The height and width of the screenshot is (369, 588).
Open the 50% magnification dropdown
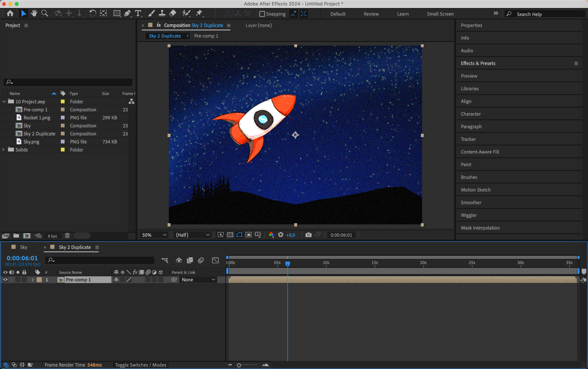(154, 235)
